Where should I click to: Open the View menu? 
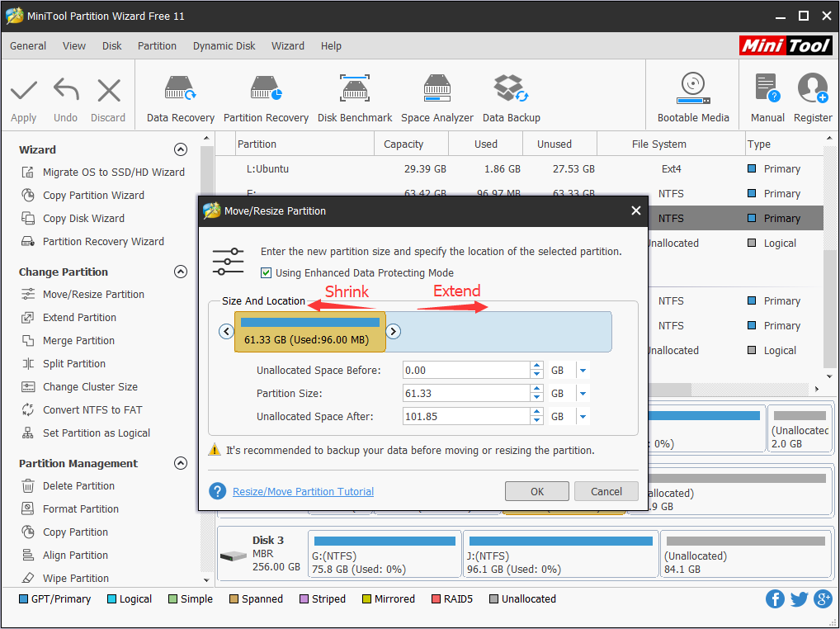pos(74,46)
